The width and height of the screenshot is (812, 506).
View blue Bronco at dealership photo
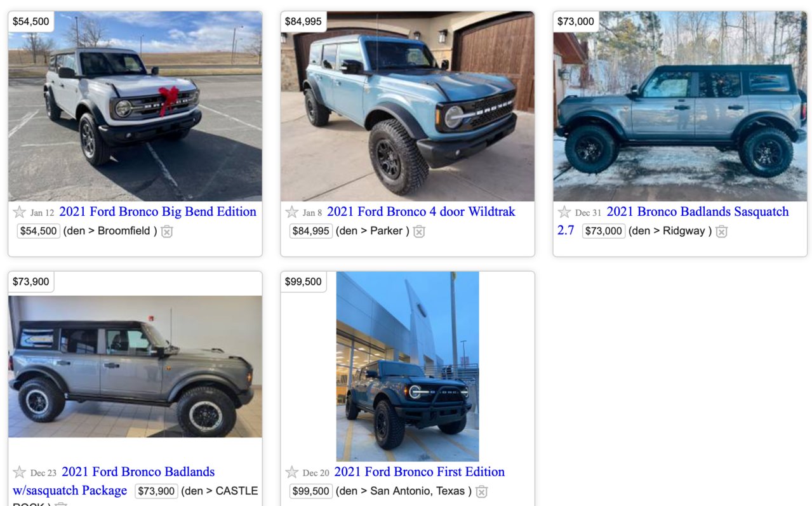click(x=408, y=366)
